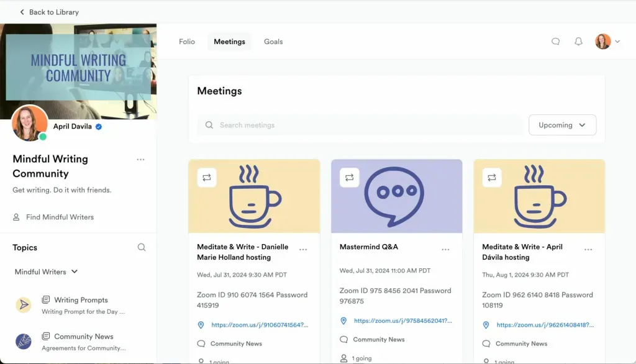Click Zoom ID 962 6140 8418 text

click(x=537, y=300)
